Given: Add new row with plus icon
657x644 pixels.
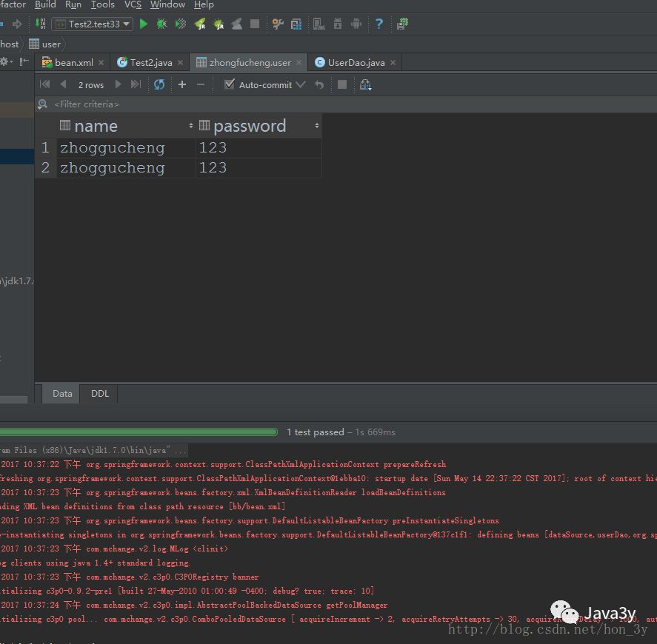Looking at the screenshot, I should click(x=182, y=84).
